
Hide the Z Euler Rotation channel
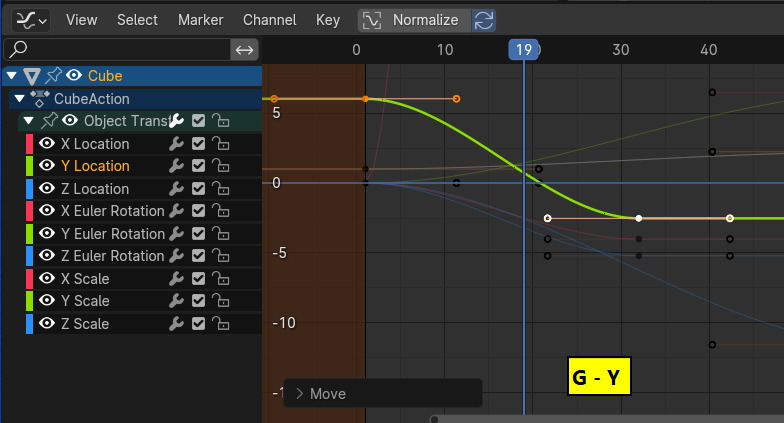coord(47,256)
